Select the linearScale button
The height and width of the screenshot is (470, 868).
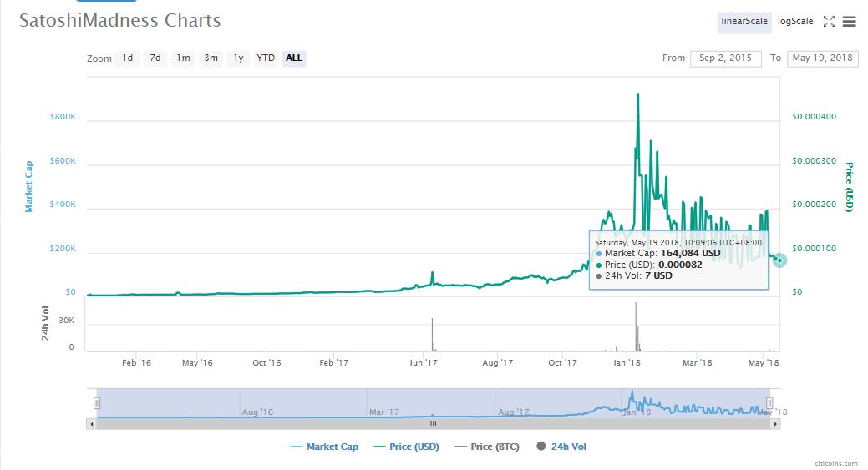pos(744,22)
